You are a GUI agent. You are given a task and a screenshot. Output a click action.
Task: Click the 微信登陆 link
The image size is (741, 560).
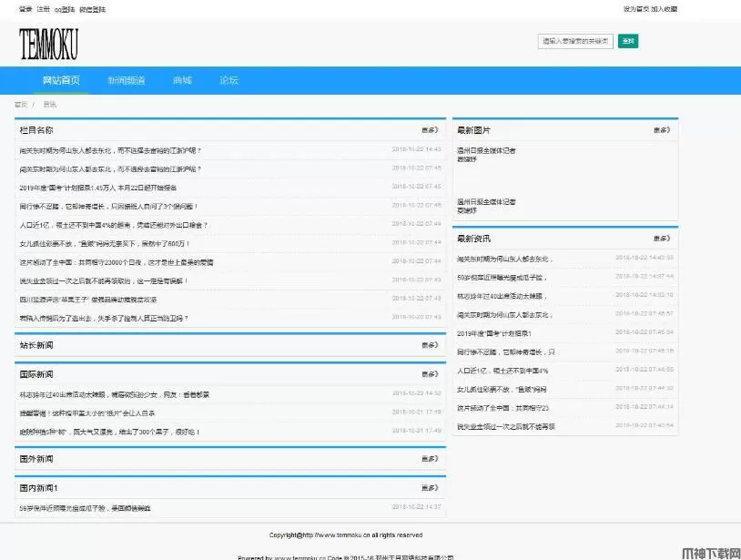92,9
